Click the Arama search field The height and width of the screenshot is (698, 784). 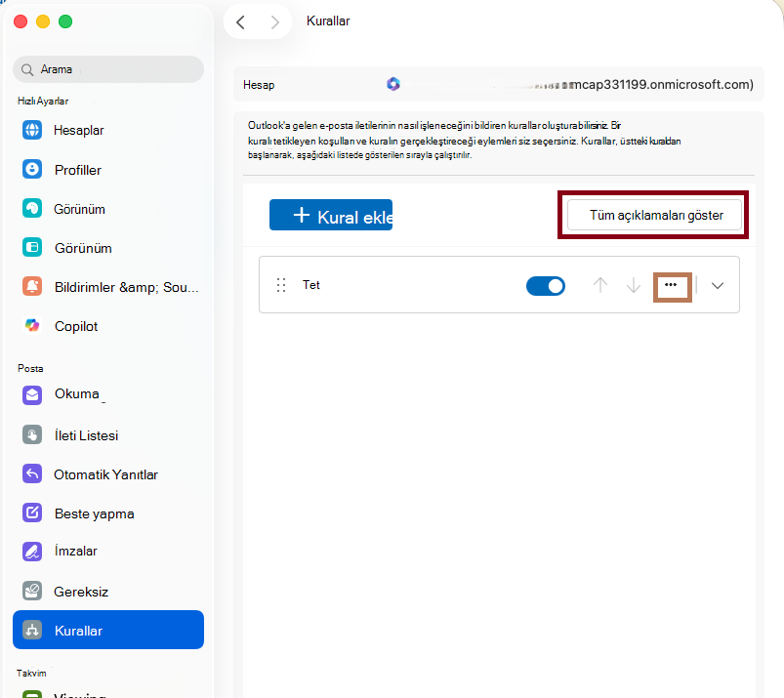tap(108, 69)
